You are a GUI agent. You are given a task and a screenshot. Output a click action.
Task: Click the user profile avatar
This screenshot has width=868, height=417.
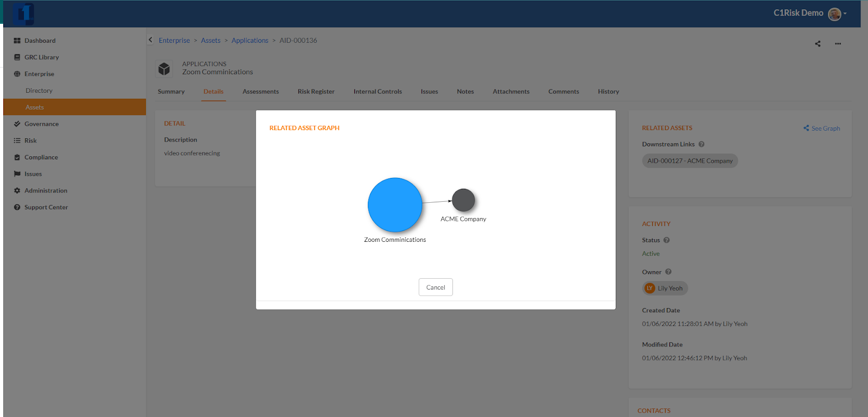pyautogui.click(x=834, y=14)
